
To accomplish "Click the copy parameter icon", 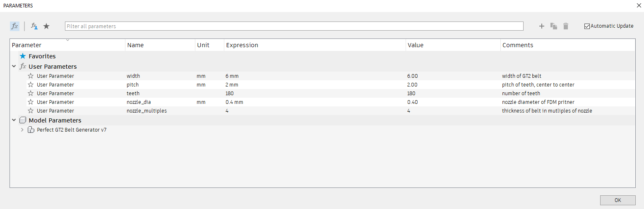I will (553, 26).
